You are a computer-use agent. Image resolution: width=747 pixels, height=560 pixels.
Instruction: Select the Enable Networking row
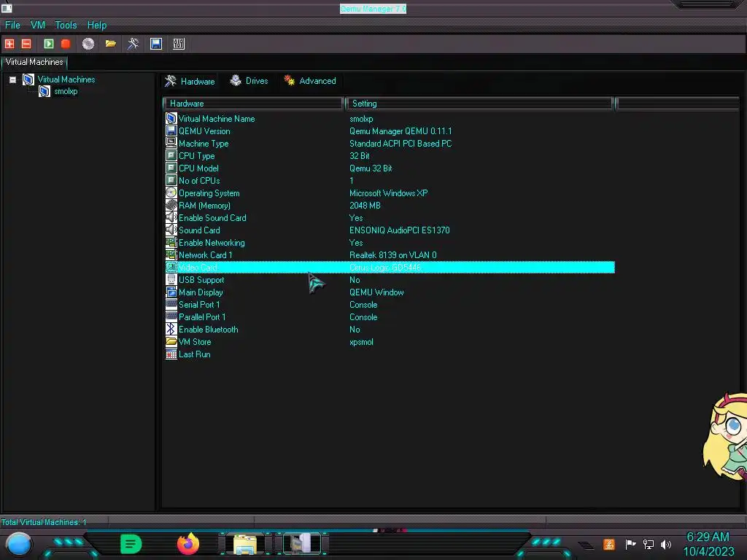pos(390,242)
